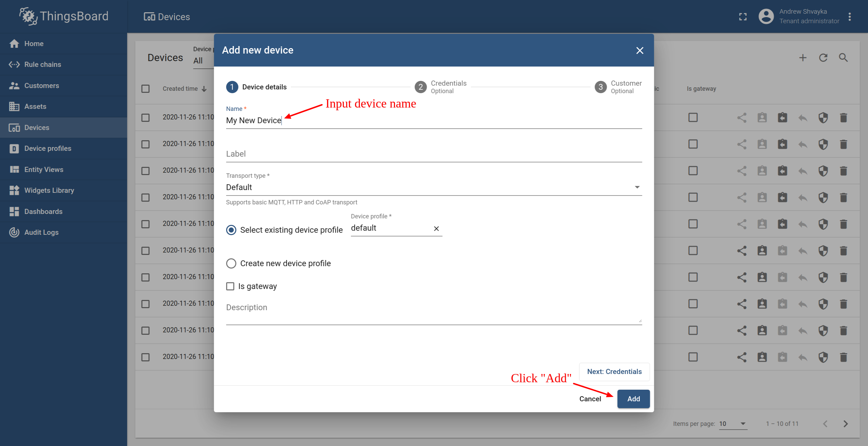This screenshot has width=868, height=446.
Task: Open Rule chains in sidebar menu
Action: [x=43, y=64]
